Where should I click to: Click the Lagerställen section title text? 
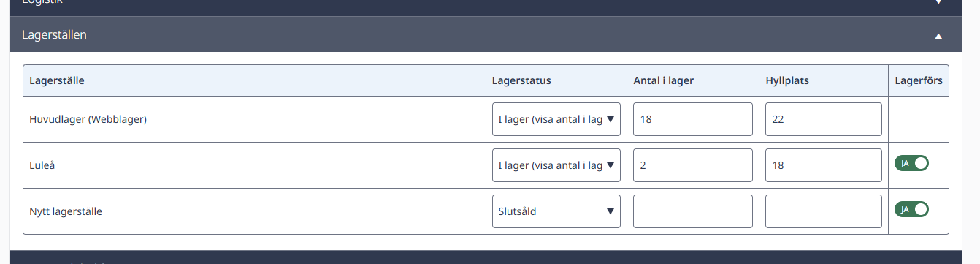pyautogui.click(x=55, y=34)
